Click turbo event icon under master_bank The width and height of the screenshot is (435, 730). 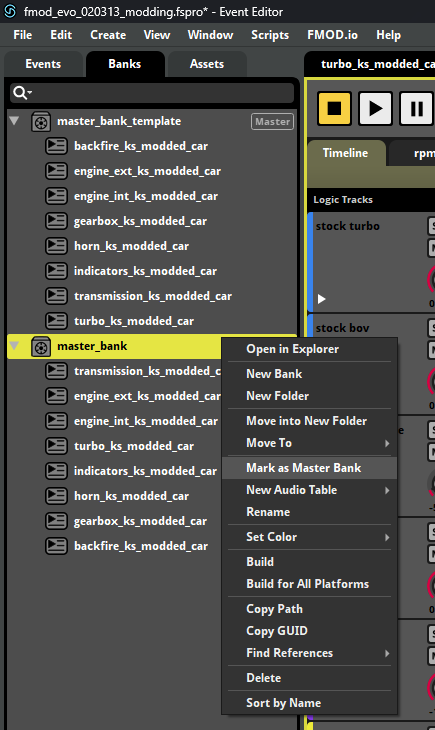coord(56,446)
